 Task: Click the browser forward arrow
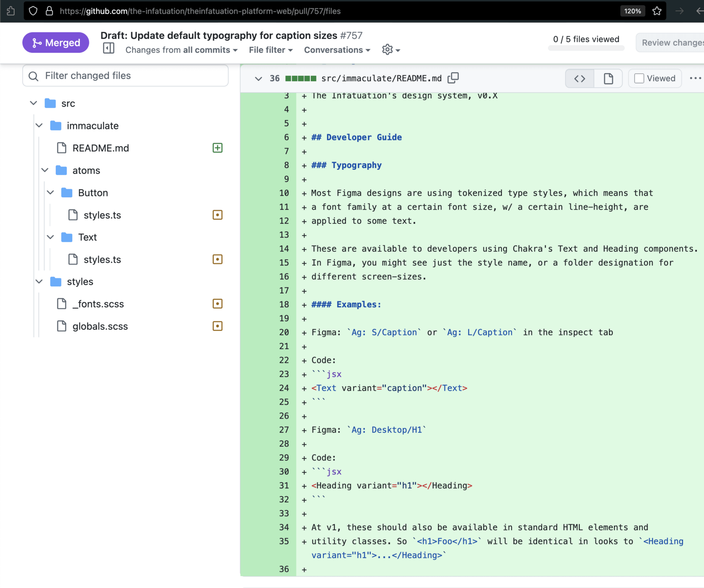pos(680,11)
